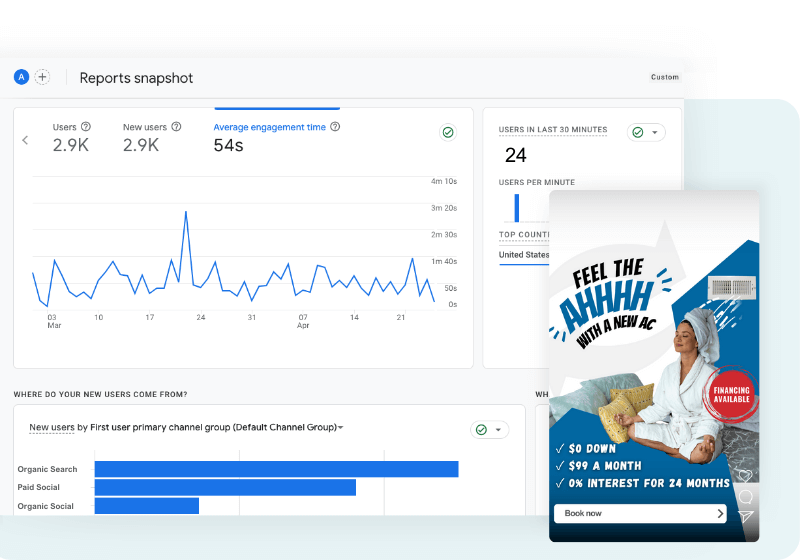Click green check status on engagement chart
The image size is (800, 560).
coord(448,133)
